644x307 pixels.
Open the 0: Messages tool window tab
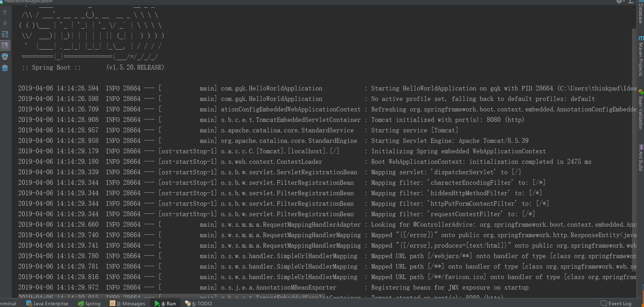point(128,304)
